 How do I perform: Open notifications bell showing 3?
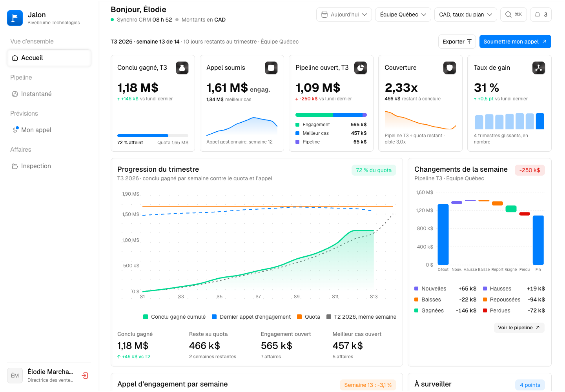tap(541, 15)
